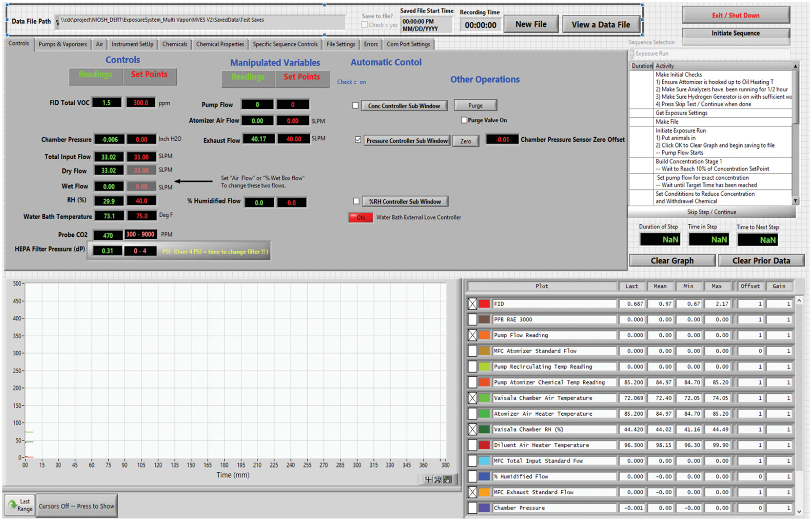Turn off the Water Bath controller switch
The width and height of the screenshot is (812, 520).
(x=360, y=218)
